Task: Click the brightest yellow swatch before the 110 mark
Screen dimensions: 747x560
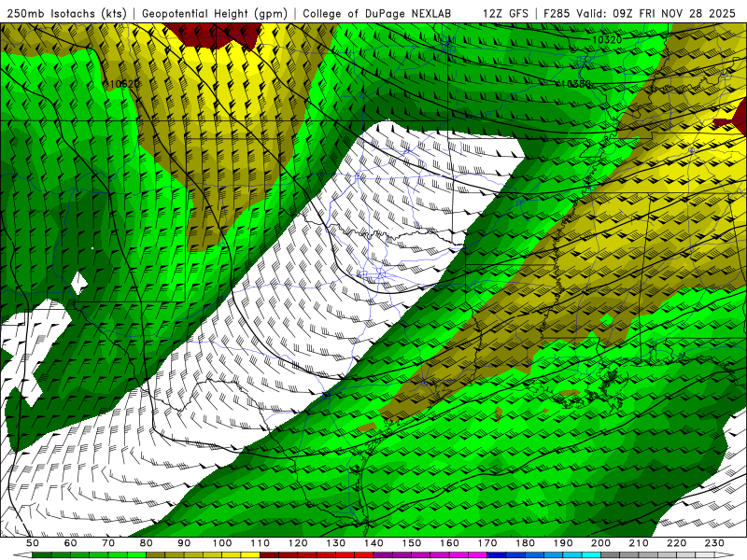Action: (250, 555)
